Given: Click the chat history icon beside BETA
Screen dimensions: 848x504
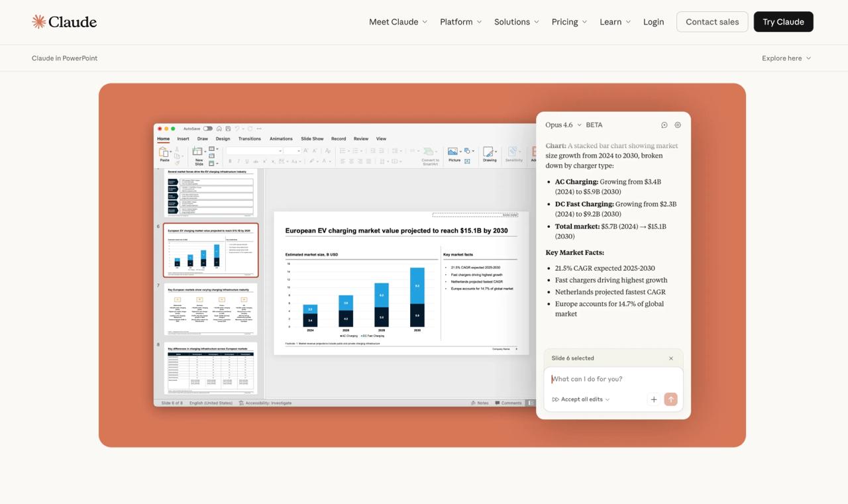Looking at the screenshot, I should 664,125.
